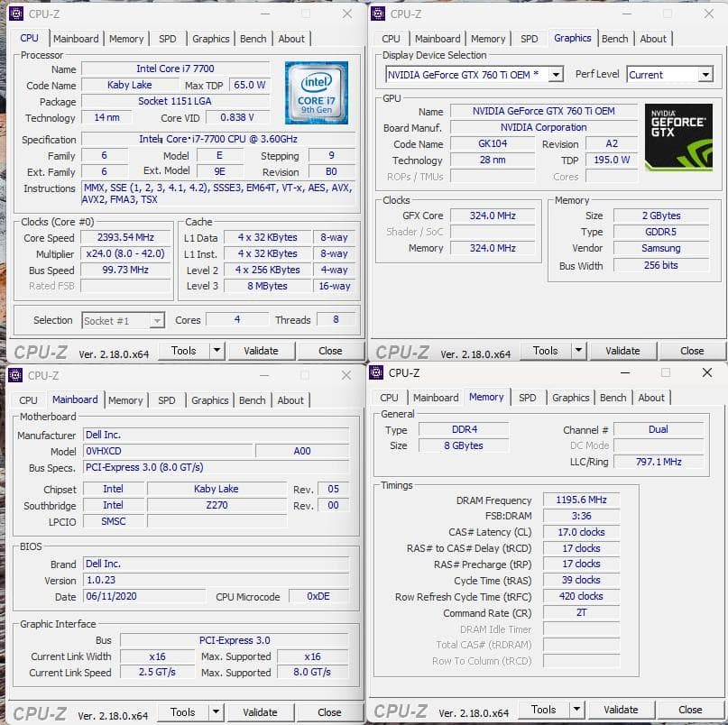Select SPD tab in Memory window

pos(528,398)
